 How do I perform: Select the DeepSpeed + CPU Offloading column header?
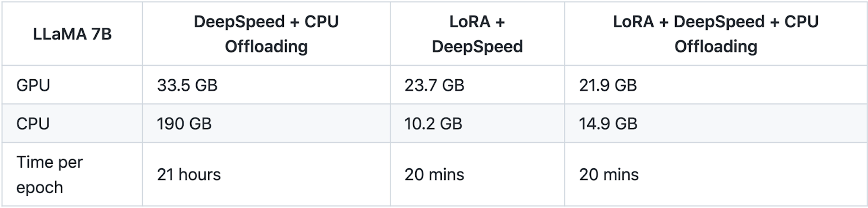coord(266,34)
